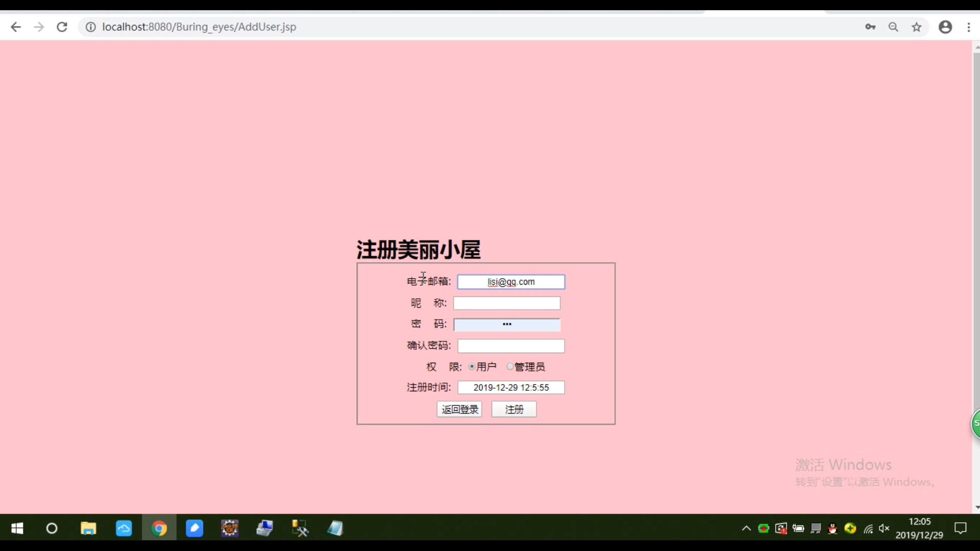Bookmark this page with the star

click(917, 27)
